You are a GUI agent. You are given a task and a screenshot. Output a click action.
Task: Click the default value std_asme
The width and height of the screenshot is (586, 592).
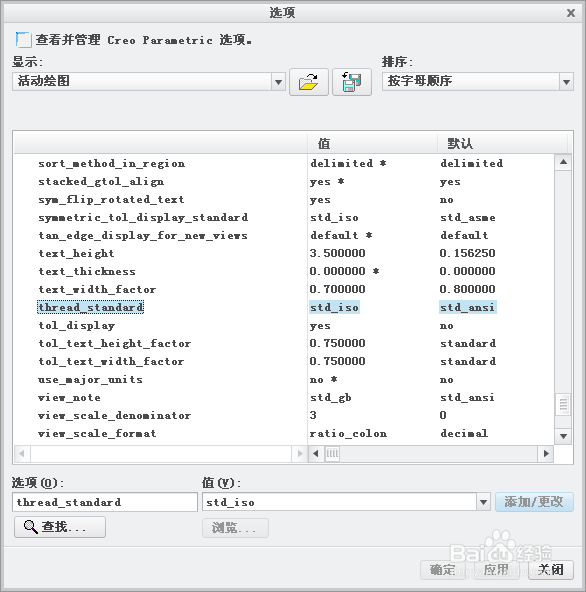(468, 217)
